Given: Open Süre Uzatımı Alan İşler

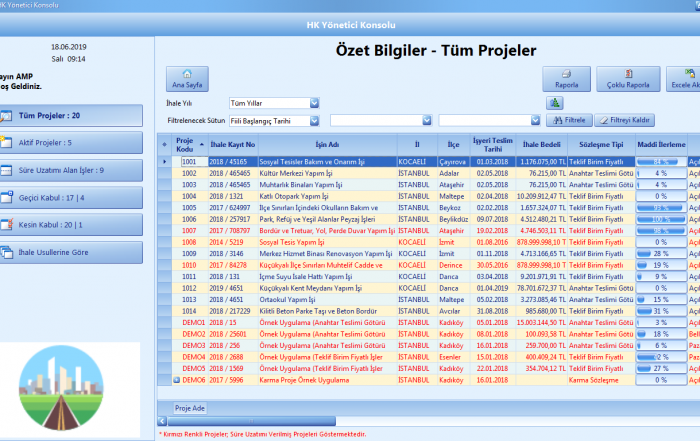Looking at the screenshot, I should coord(70,170).
